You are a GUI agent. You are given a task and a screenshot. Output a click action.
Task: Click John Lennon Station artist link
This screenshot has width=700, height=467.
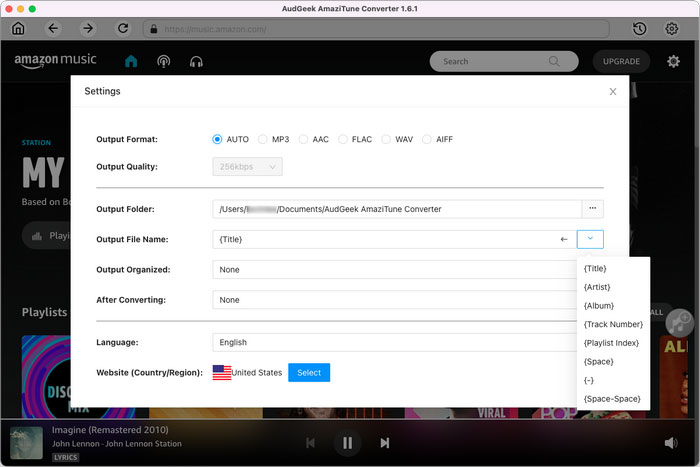point(117,443)
